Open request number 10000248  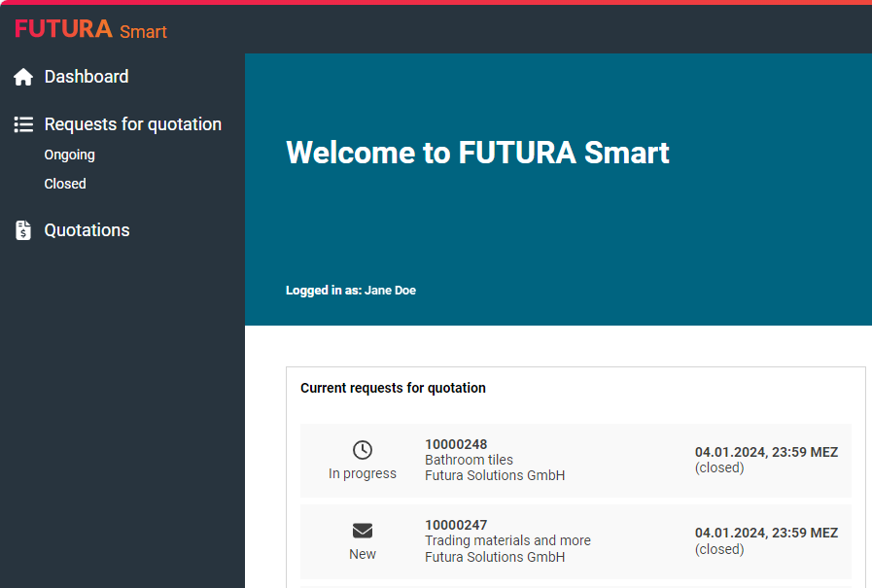[456, 444]
